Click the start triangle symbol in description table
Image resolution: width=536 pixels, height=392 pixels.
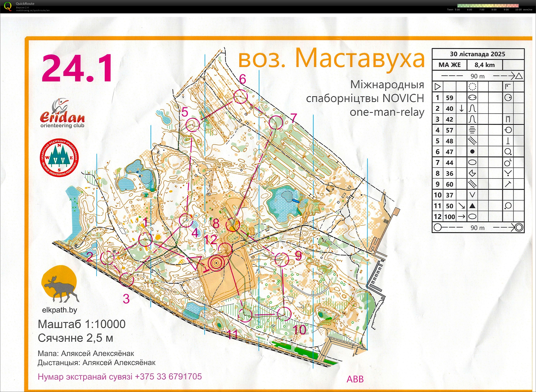coord(437,87)
